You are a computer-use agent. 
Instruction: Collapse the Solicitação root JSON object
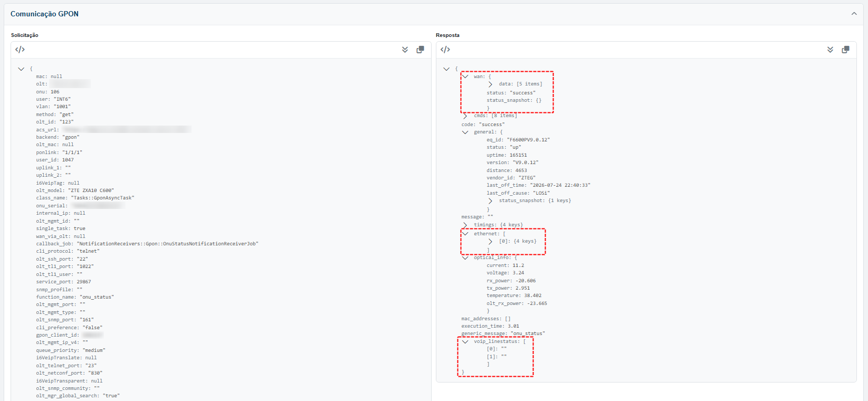tap(21, 69)
